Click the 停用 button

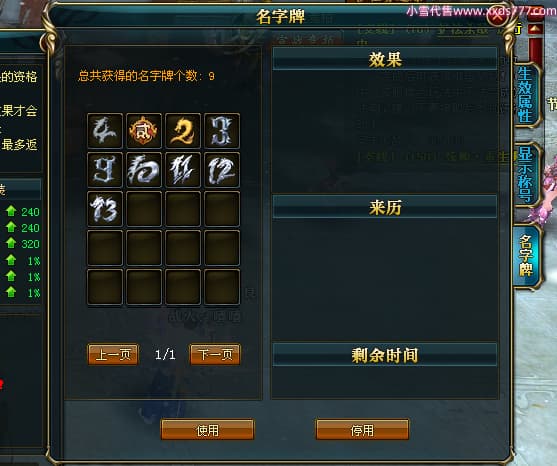point(362,430)
